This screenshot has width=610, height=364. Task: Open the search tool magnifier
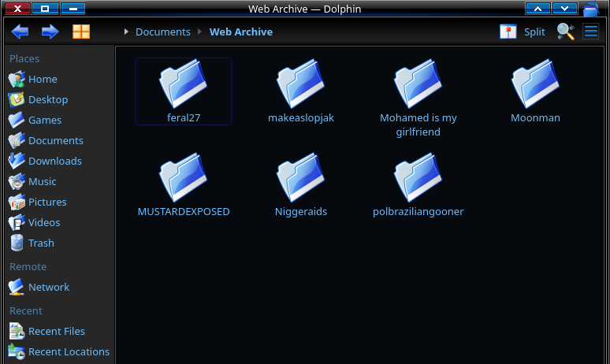tap(565, 32)
